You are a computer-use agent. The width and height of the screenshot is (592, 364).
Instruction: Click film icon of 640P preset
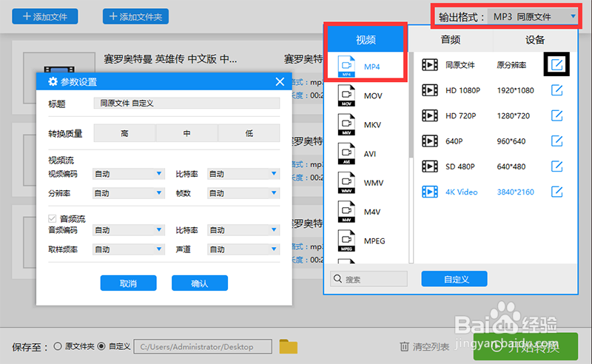(x=430, y=141)
